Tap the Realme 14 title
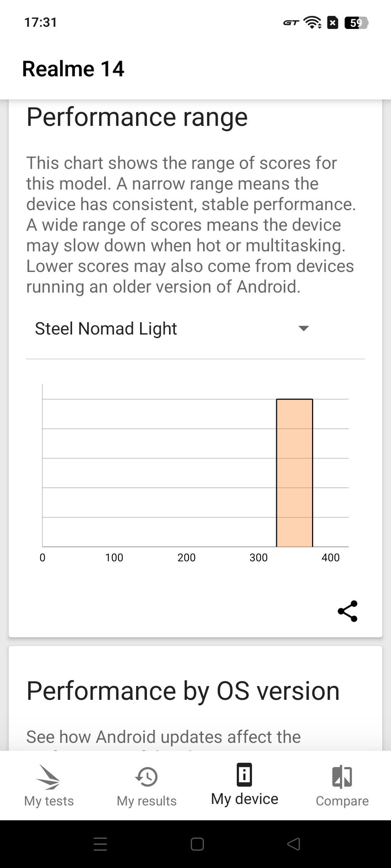 coord(73,69)
